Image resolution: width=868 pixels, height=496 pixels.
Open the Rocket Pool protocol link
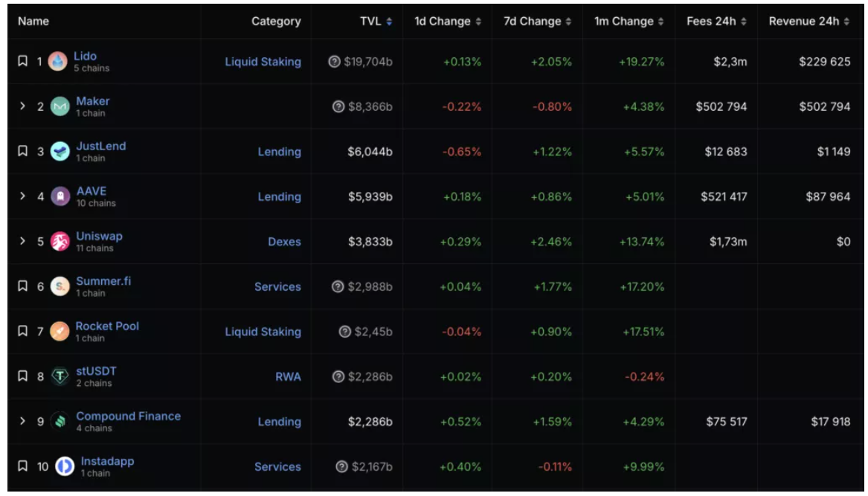click(107, 326)
